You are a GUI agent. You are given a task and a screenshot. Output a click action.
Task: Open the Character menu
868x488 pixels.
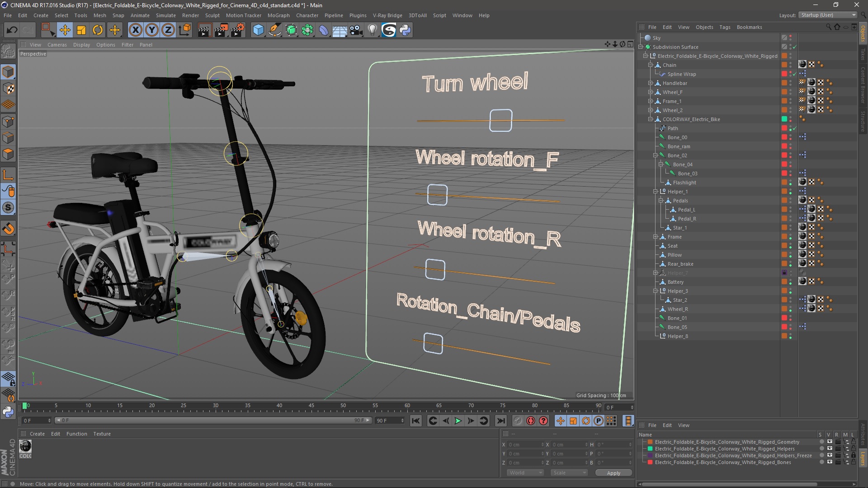tap(307, 15)
